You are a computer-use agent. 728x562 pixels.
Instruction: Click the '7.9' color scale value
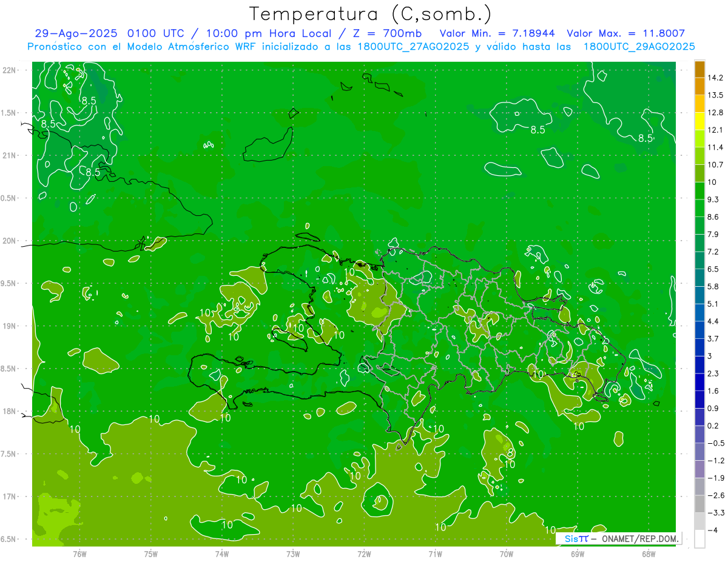(x=713, y=235)
